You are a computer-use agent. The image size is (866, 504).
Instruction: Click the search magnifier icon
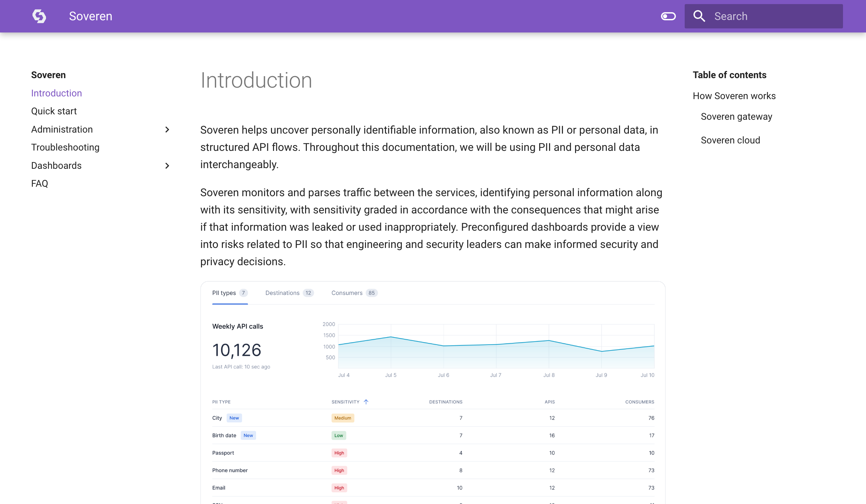click(699, 16)
